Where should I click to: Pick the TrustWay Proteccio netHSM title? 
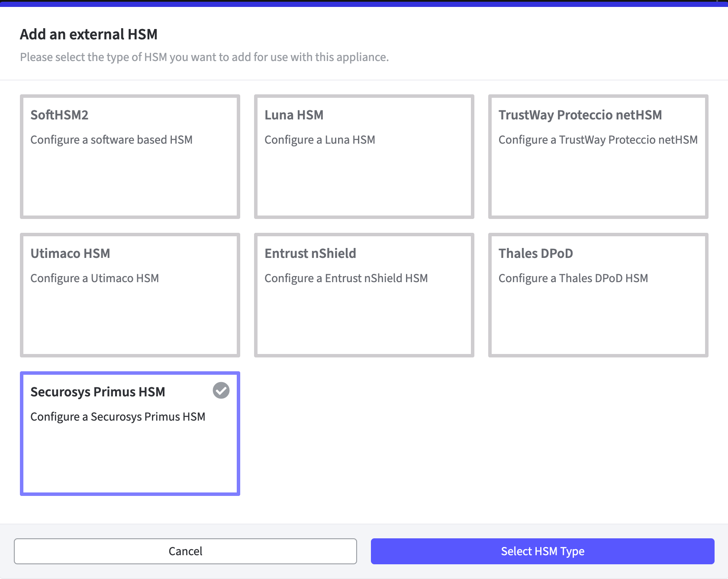[580, 115]
